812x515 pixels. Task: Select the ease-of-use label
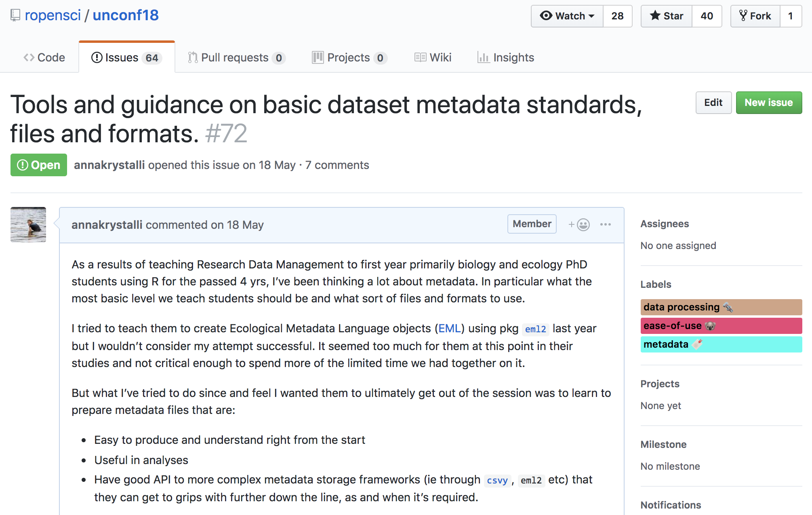721,326
